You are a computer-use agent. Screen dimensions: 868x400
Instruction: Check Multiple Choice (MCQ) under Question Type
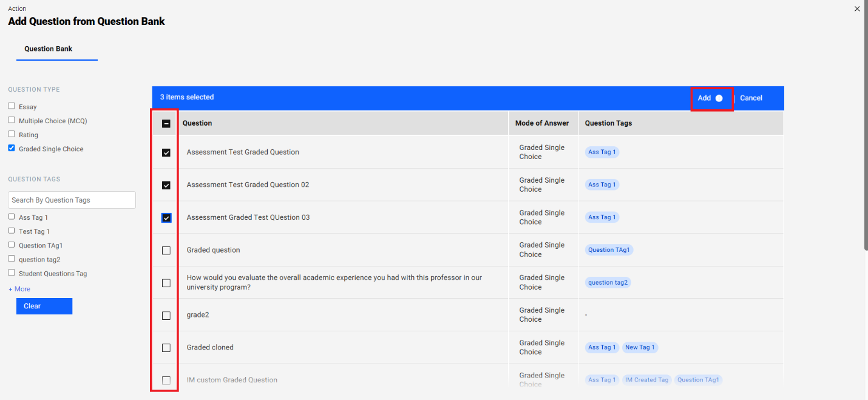pyautogui.click(x=10, y=120)
